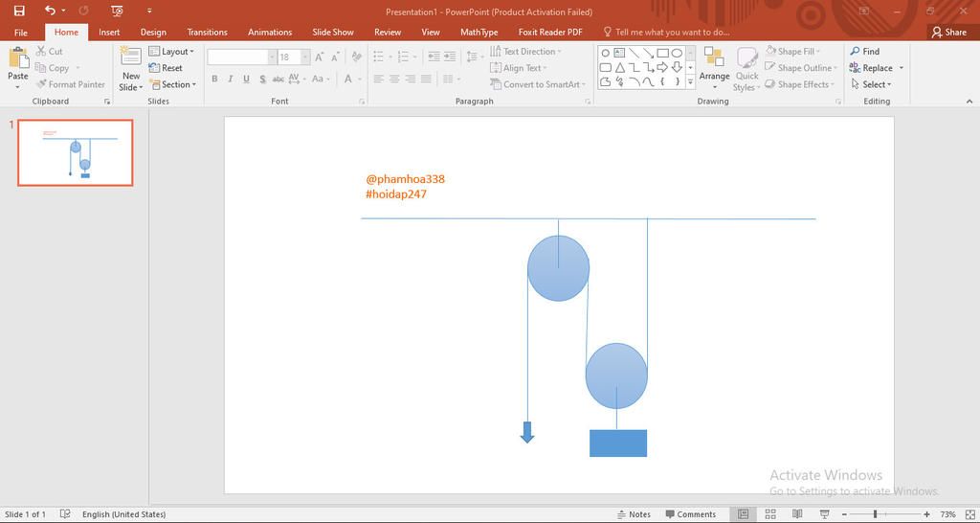Open the Shape Outline dropdown
980x523 pixels.
801,68
